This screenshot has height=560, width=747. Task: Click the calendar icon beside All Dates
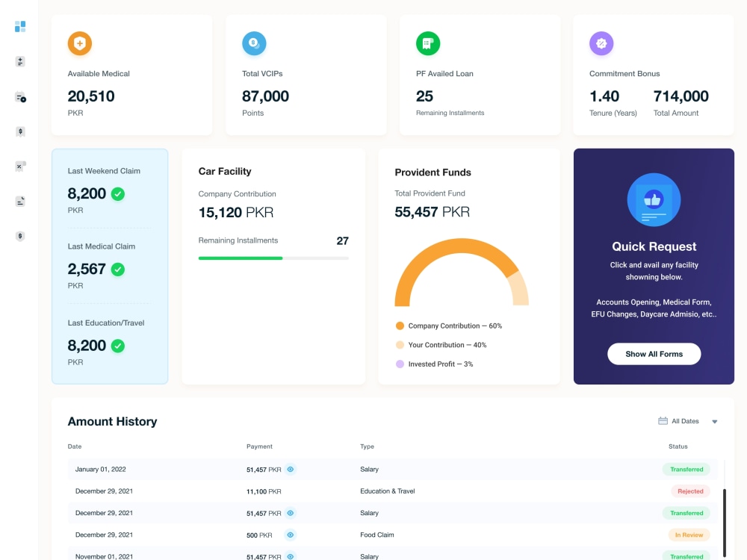663,421
